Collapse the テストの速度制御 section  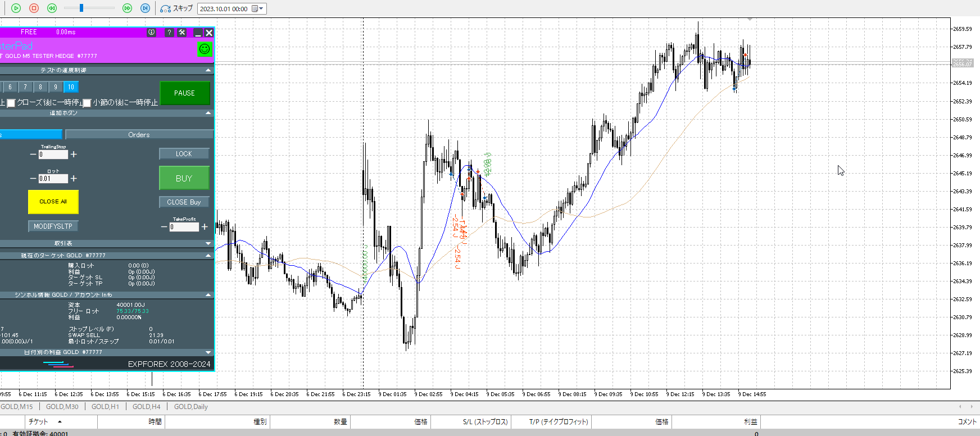[208, 70]
